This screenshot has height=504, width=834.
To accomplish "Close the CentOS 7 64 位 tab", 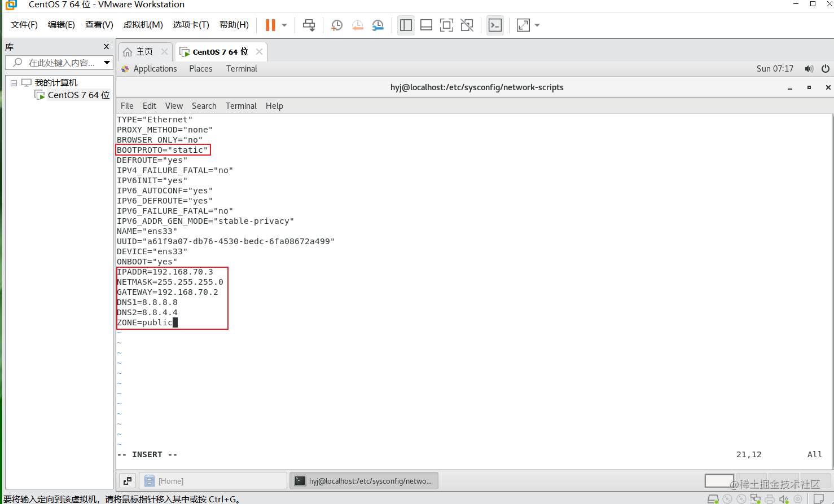I will pyautogui.click(x=259, y=52).
